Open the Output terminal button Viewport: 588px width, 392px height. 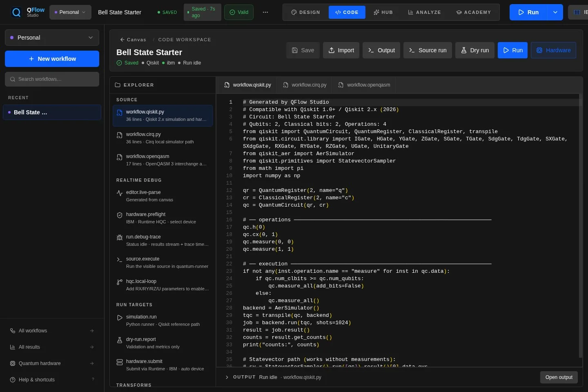(381, 50)
